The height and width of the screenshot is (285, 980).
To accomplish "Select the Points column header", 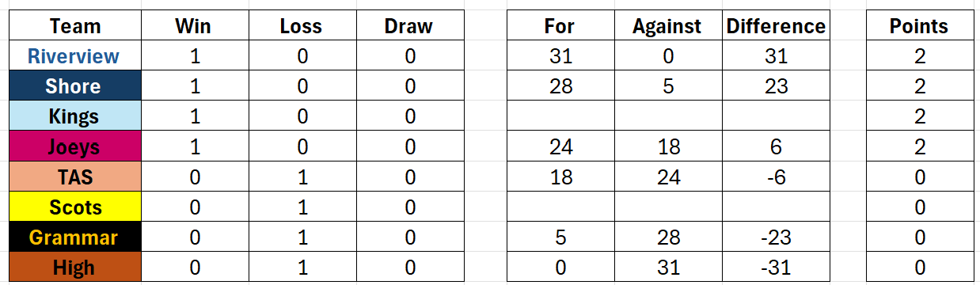I will click(x=919, y=26).
